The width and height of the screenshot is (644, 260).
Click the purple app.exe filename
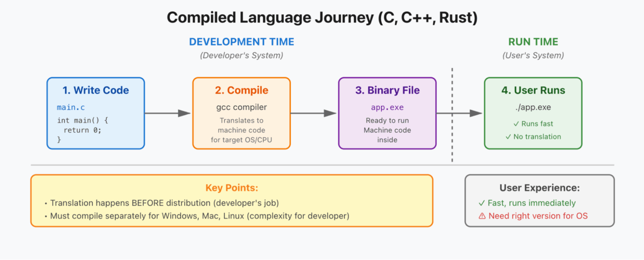[387, 108]
